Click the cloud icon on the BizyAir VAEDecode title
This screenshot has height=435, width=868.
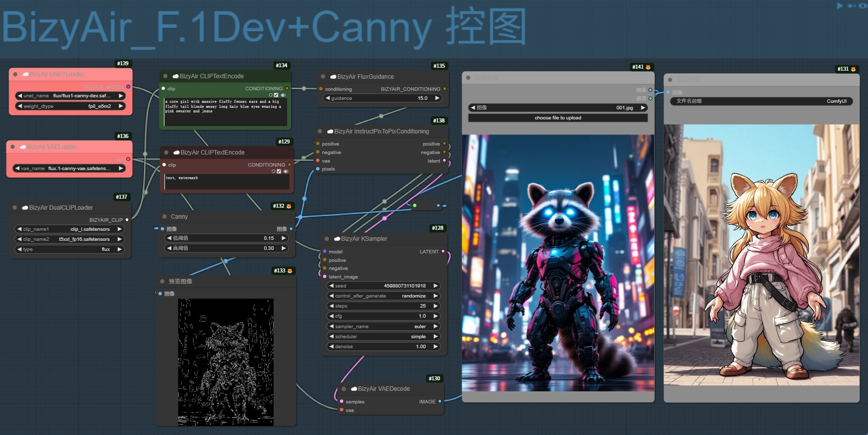pos(354,389)
